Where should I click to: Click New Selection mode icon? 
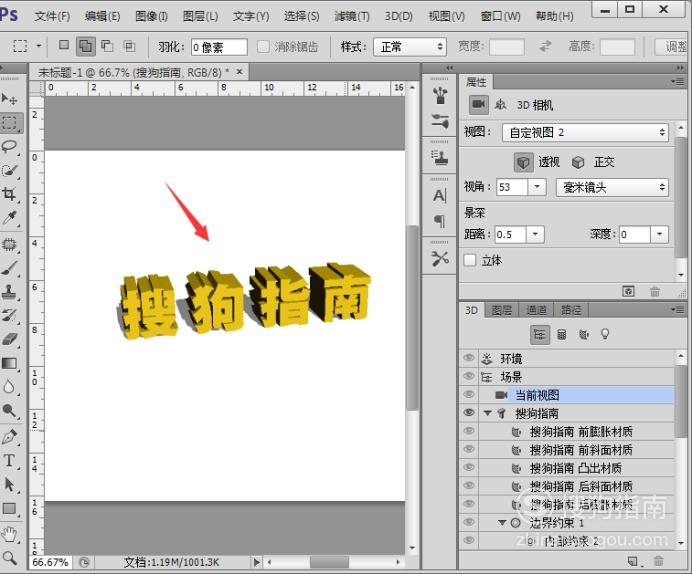64,45
